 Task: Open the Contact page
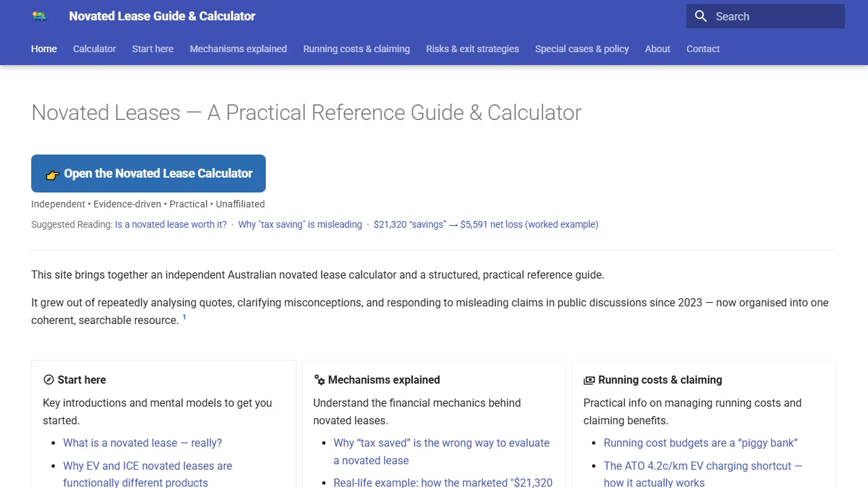tap(703, 48)
